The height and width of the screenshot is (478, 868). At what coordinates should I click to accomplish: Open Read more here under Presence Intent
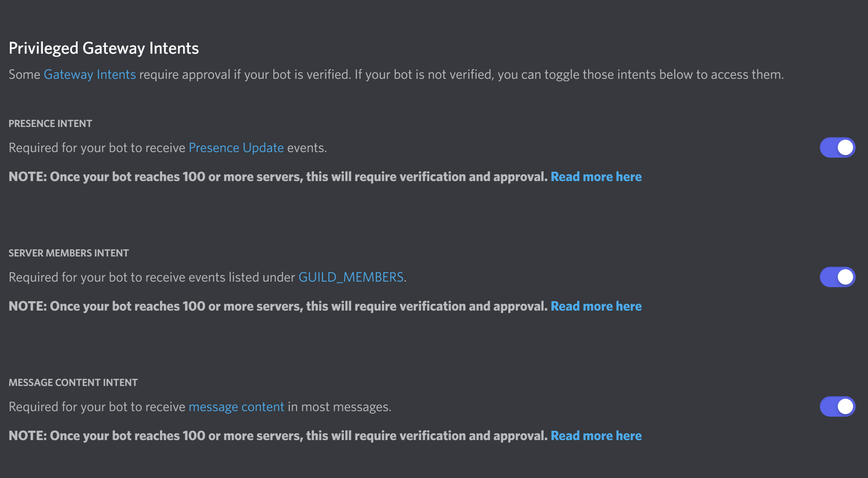click(x=596, y=177)
